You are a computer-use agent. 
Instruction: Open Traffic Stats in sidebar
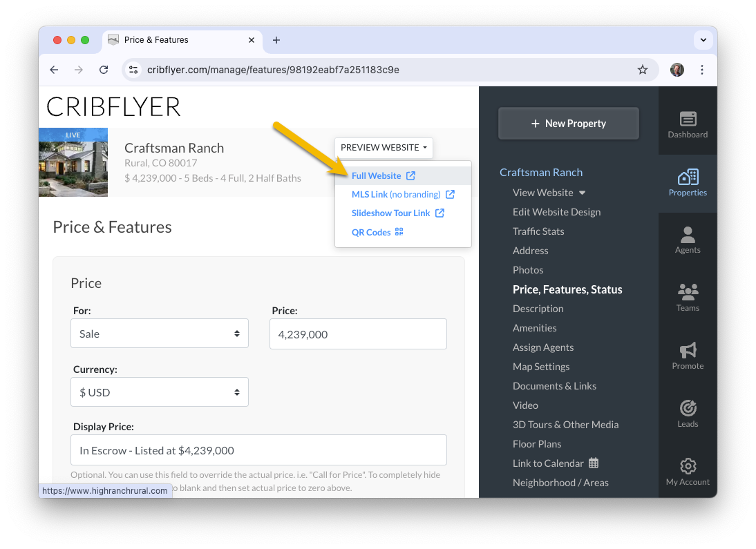pyautogui.click(x=538, y=231)
